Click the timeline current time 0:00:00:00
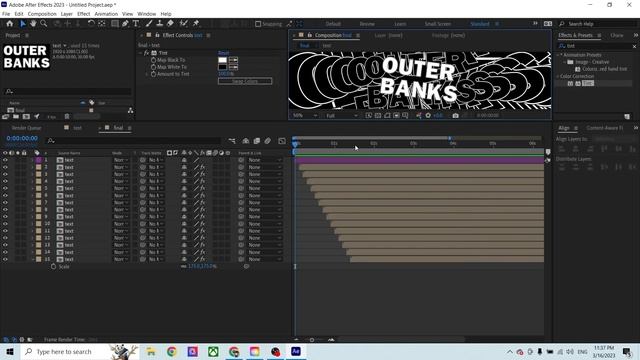 pyautogui.click(x=22, y=138)
